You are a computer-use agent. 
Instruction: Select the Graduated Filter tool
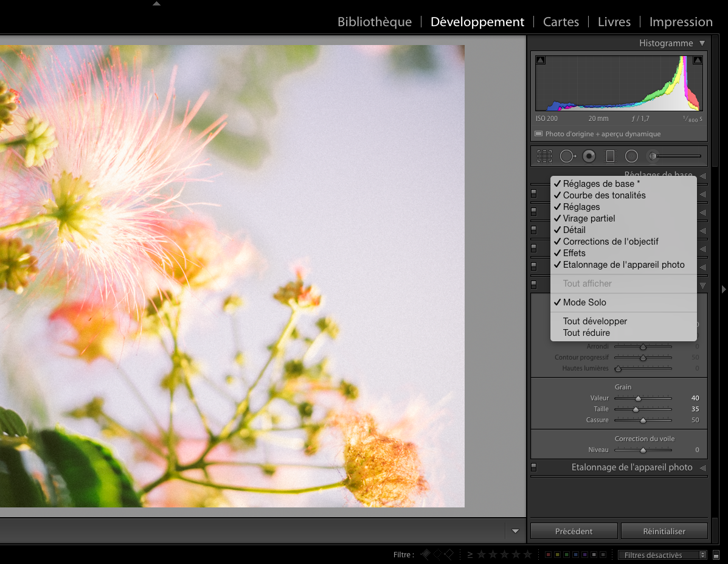(x=610, y=156)
